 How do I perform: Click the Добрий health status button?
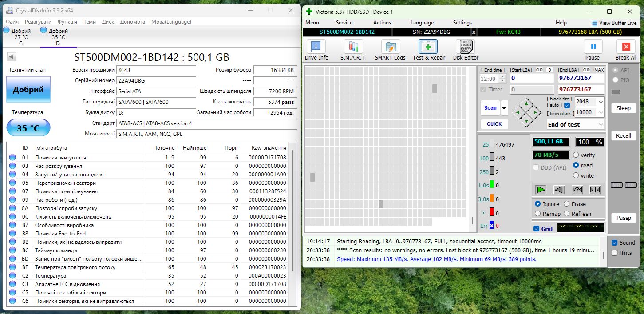point(28,89)
